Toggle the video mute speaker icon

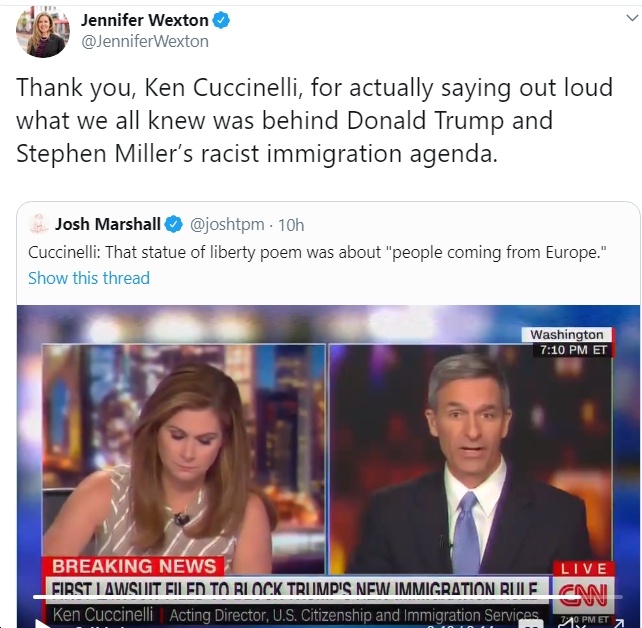569,624
